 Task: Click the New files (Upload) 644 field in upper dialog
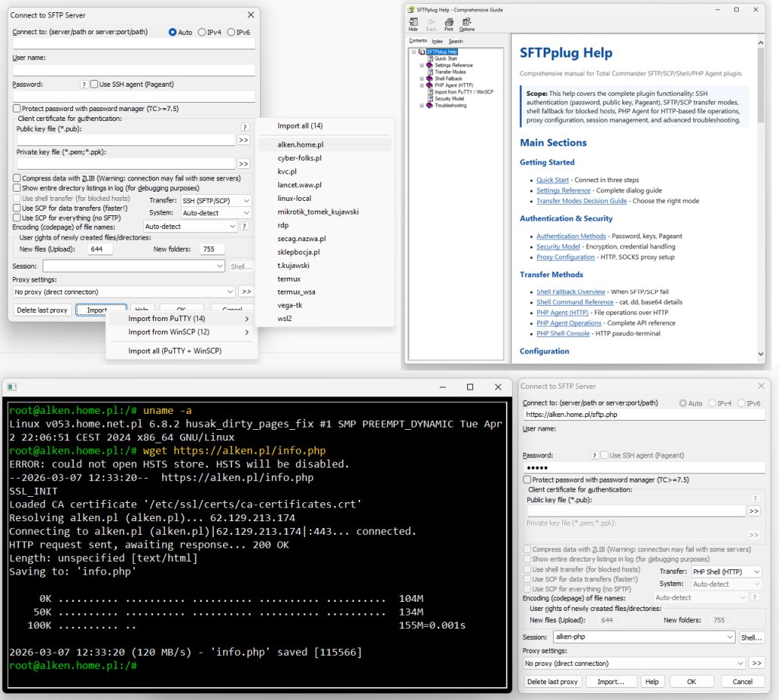100,249
